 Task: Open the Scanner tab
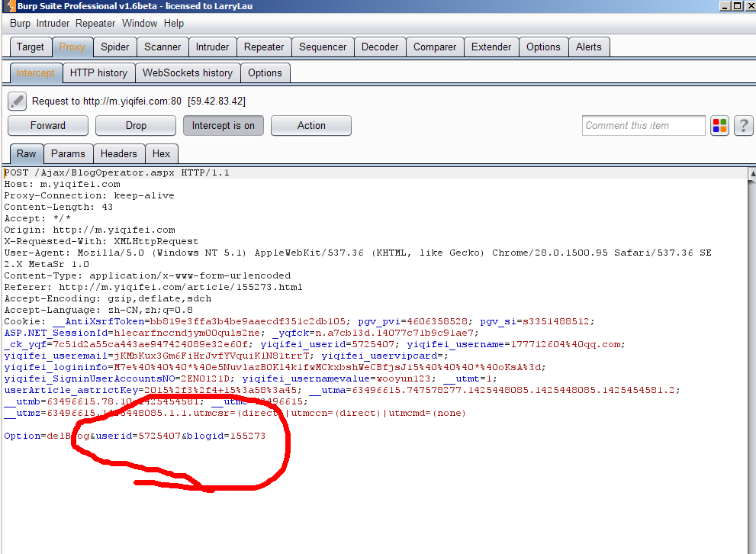click(162, 47)
